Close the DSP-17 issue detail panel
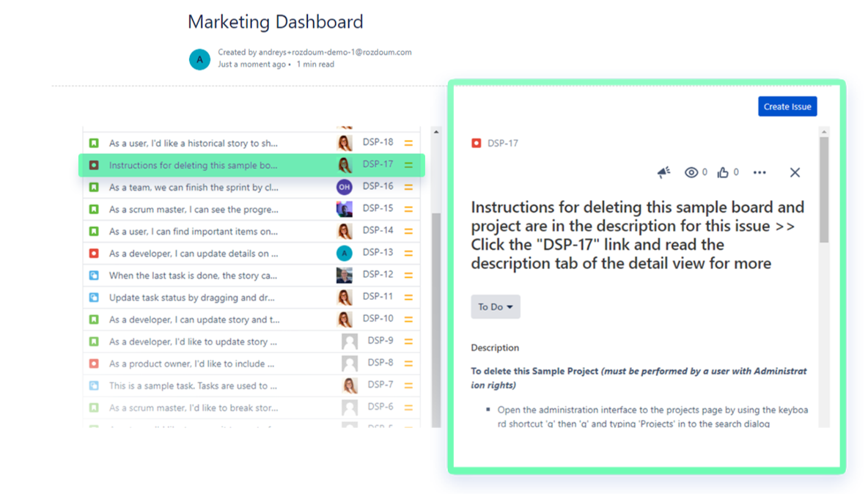The height and width of the screenshot is (494, 868). [x=795, y=173]
